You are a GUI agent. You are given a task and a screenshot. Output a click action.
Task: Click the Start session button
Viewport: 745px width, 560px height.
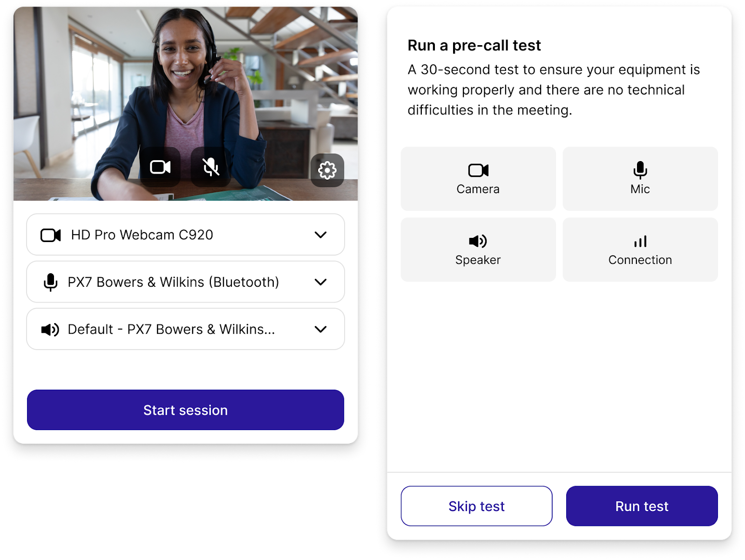click(x=185, y=410)
